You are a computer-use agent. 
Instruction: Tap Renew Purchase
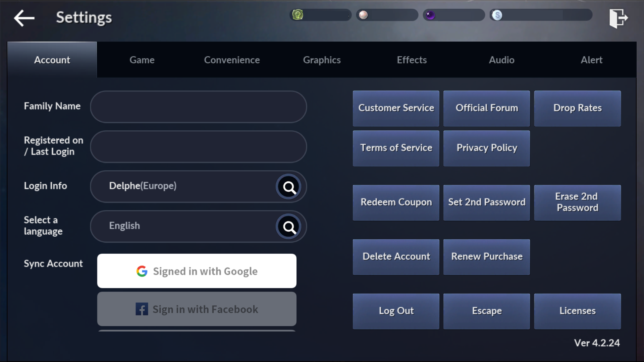coord(487,257)
